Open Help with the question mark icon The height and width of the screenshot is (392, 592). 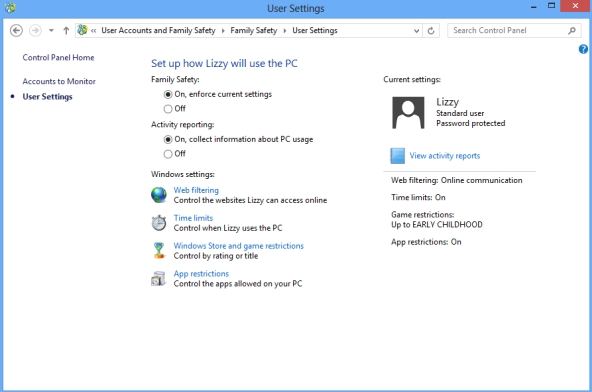point(583,49)
